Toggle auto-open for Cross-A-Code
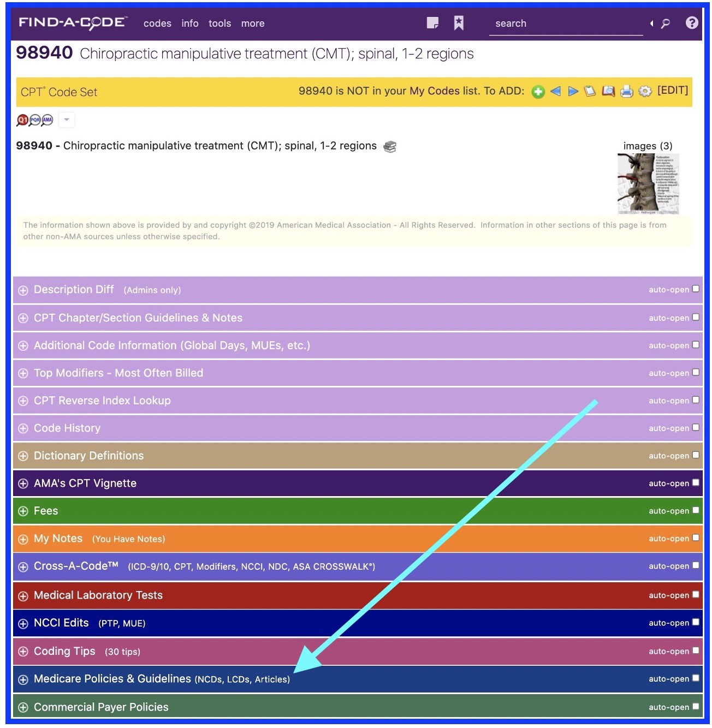Viewport: 712px width, 728px height. click(x=696, y=565)
